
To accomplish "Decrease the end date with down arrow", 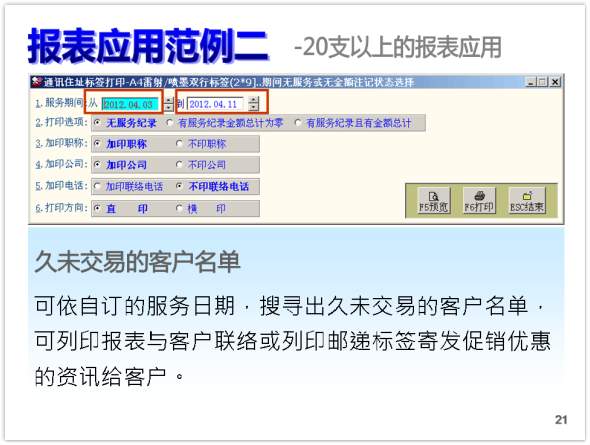I will [x=254, y=107].
